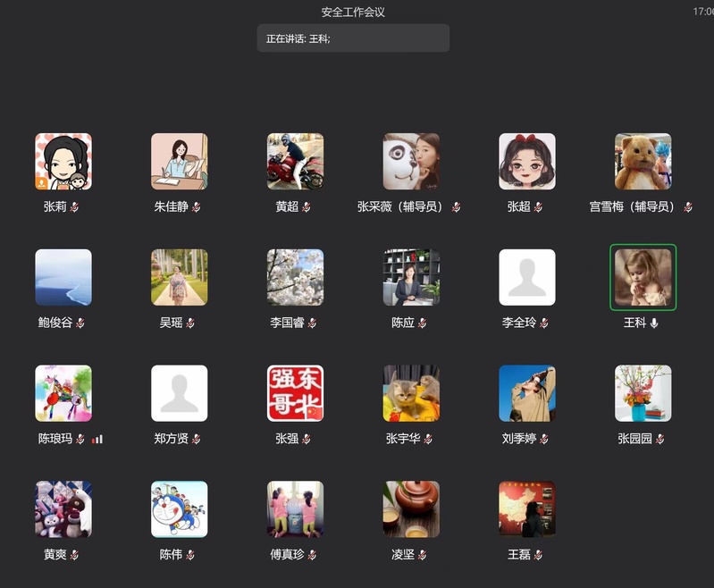Open 张采薇（辅导员）'s panda avatar tile

pos(411,162)
